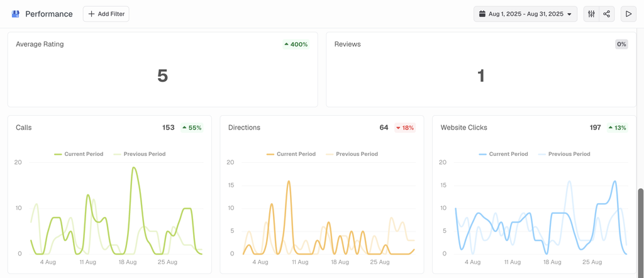Viewport: 644px width, 278px height.
Task: Click the Website Clicks total 197
Action: [x=596, y=128]
